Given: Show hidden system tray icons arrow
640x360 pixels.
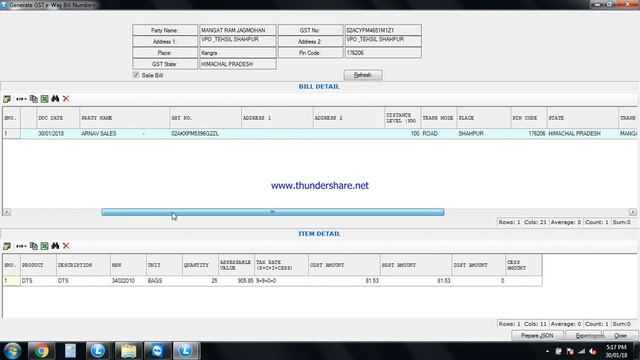Looking at the screenshot, I should click(547, 351).
